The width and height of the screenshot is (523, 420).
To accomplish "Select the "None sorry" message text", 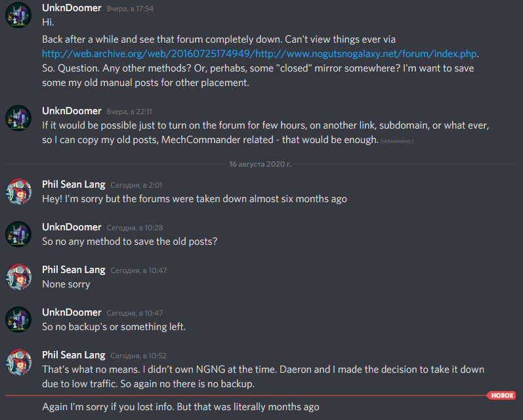I will pos(66,284).
